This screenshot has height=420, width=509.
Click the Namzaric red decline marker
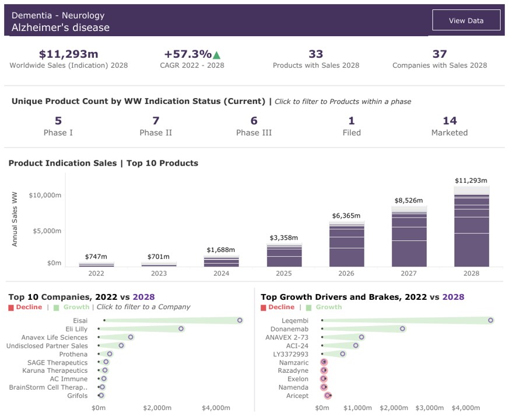click(324, 362)
